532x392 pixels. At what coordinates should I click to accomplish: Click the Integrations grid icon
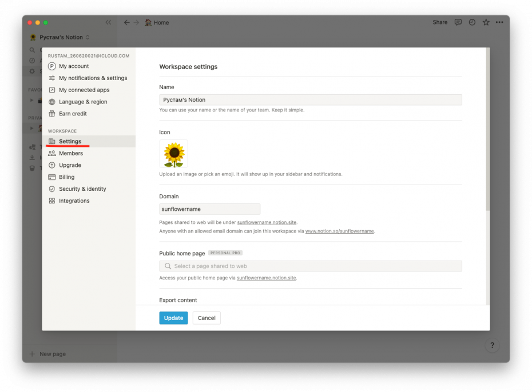tap(52, 201)
